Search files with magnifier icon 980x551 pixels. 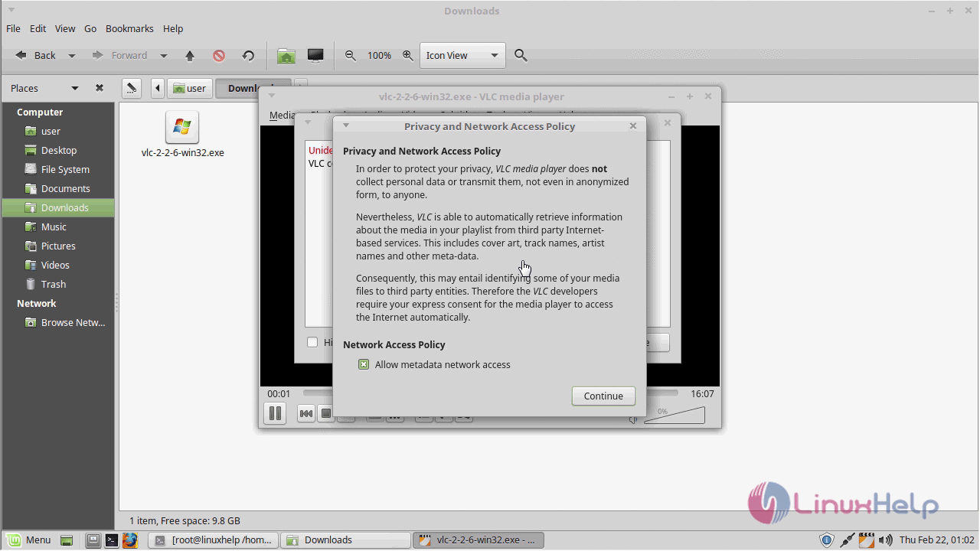pyautogui.click(x=521, y=55)
